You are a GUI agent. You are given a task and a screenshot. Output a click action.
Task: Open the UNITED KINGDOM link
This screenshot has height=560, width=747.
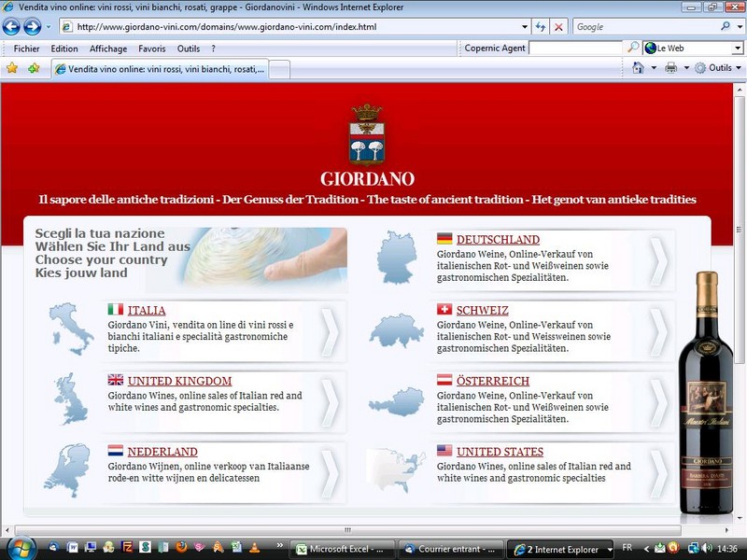point(179,381)
